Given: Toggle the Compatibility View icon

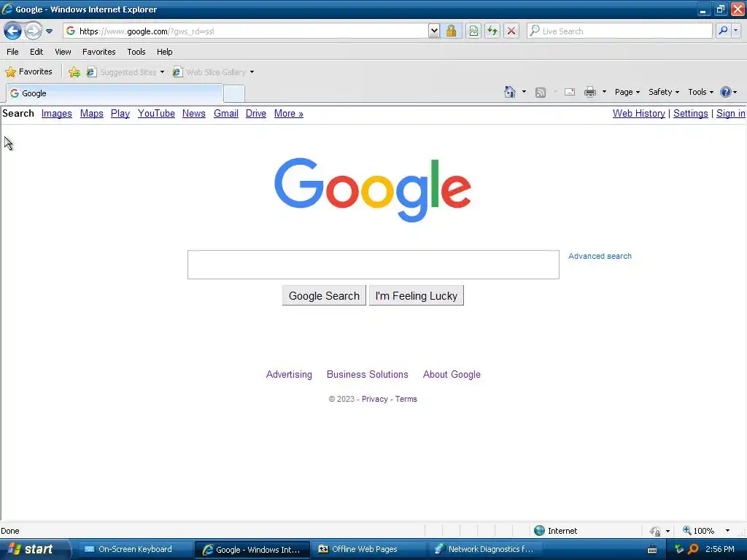Looking at the screenshot, I should pyautogui.click(x=473, y=31).
